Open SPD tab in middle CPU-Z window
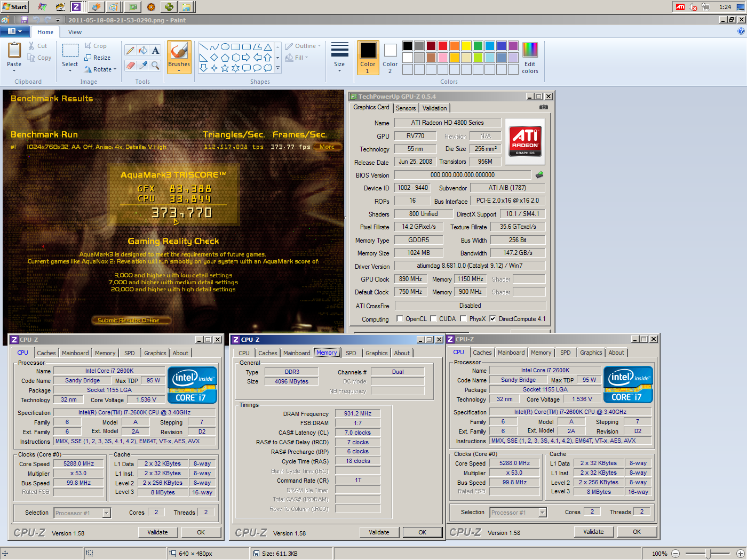 (x=351, y=353)
